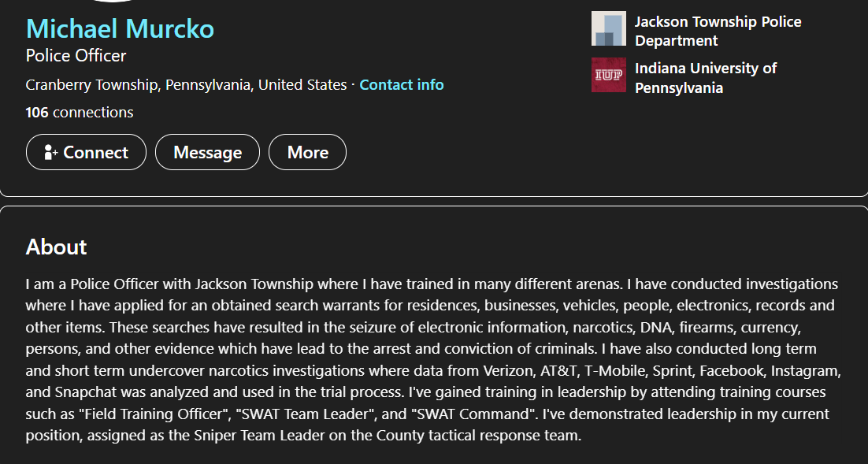Click the "Sniper Team Leader" phrase in About
This screenshot has width=868, height=464.
[259, 436]
